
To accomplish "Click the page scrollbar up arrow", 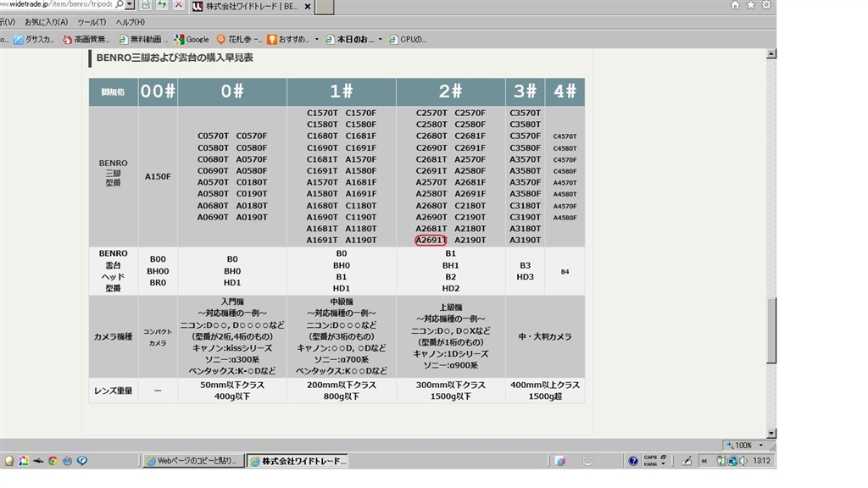I will pyautogui.click(x=771, y=53).
